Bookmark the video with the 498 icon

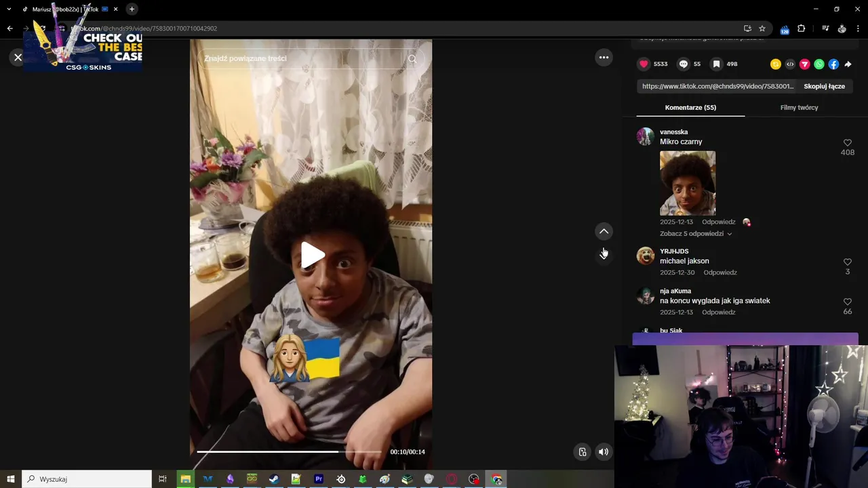click(x=716, y=64)
